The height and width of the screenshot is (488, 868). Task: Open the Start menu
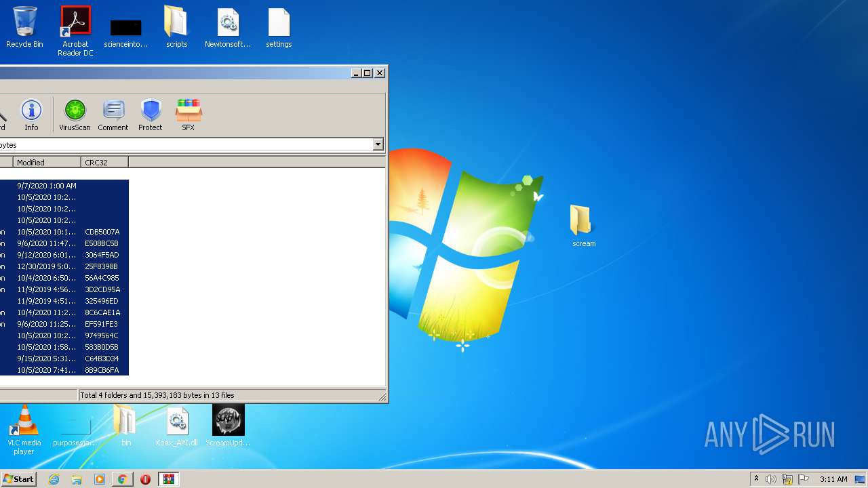18,479
